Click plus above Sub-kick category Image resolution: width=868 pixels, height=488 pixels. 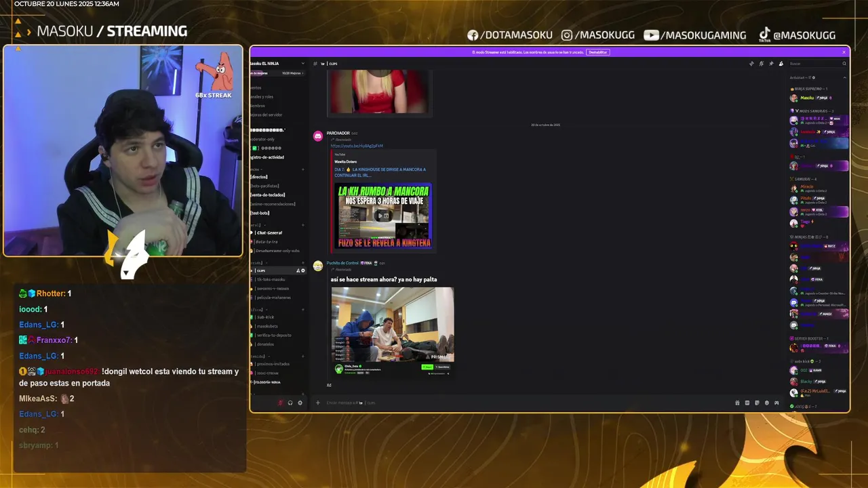(x=302, y=310)
